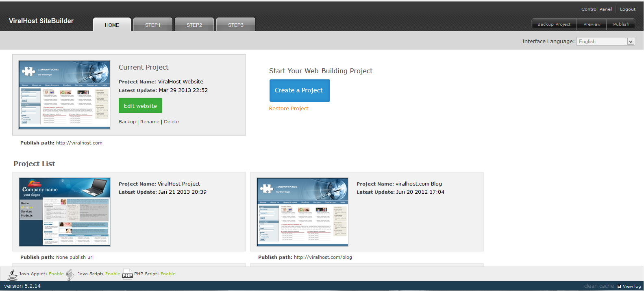Toggle PHP Script Enable link
This screenshot has height=291, width=644.
point(168,273)
